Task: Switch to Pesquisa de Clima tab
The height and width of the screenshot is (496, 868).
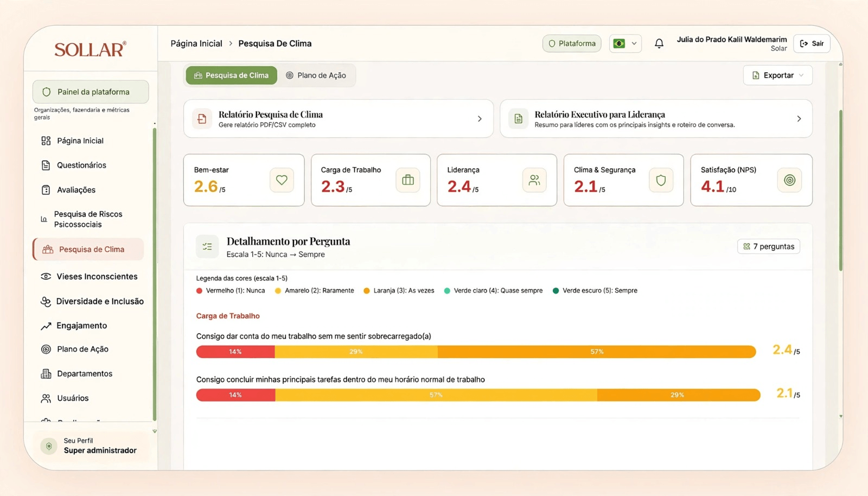Action: click(232, 75)
